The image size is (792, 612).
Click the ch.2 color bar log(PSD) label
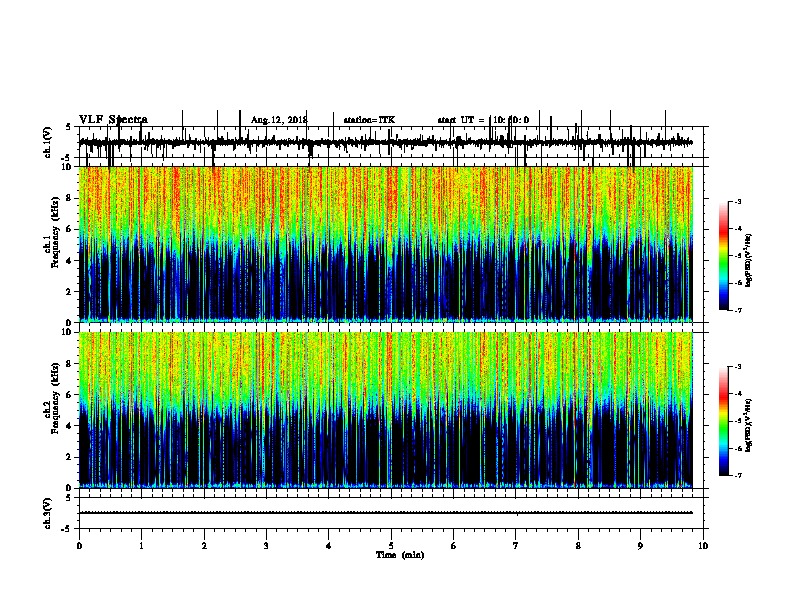tap(749, 425)
